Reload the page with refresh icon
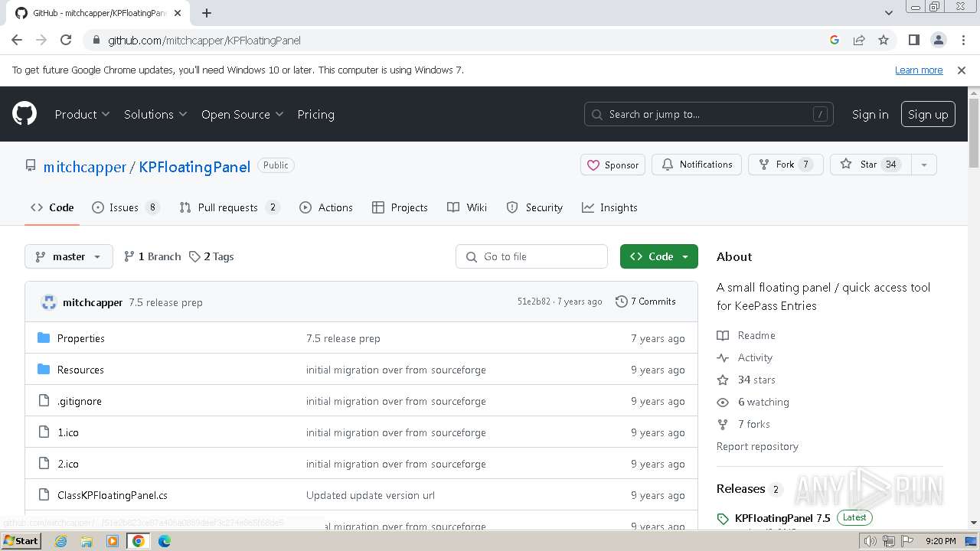This screenshot has width=980, height=551. coord(66,40)
